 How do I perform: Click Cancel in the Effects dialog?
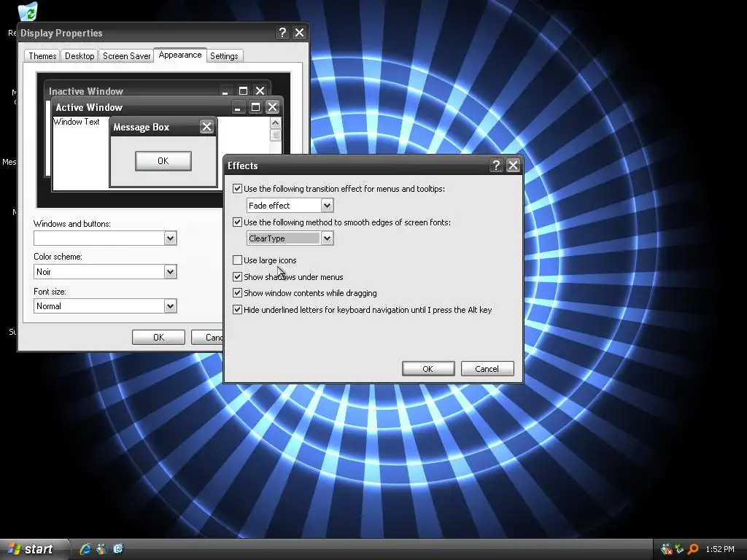487,368
